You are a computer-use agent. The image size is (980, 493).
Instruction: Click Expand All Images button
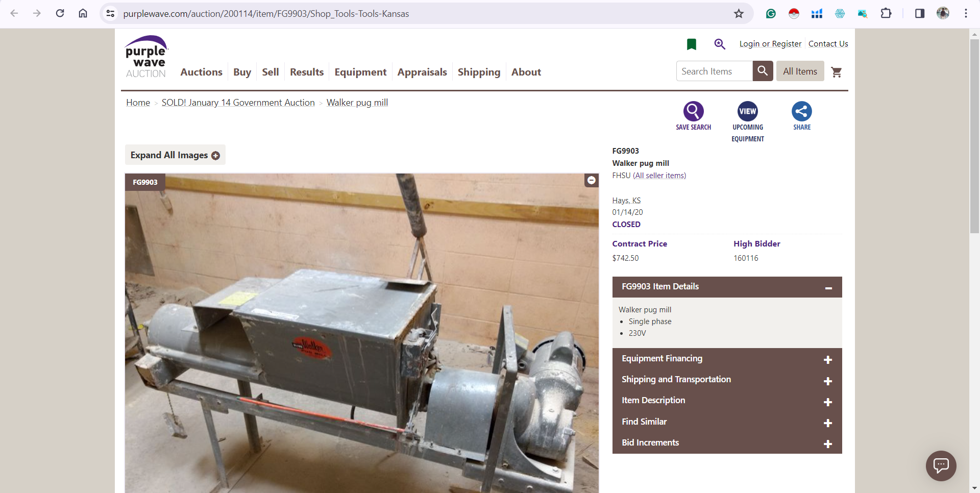click(175, 155)
